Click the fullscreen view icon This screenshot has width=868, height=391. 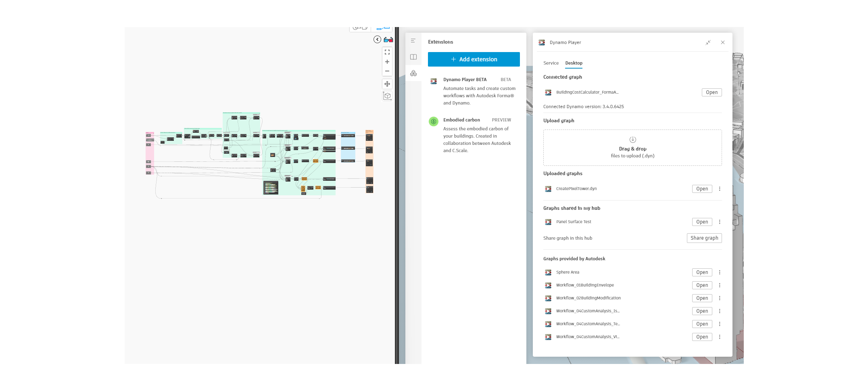(387, 52)
